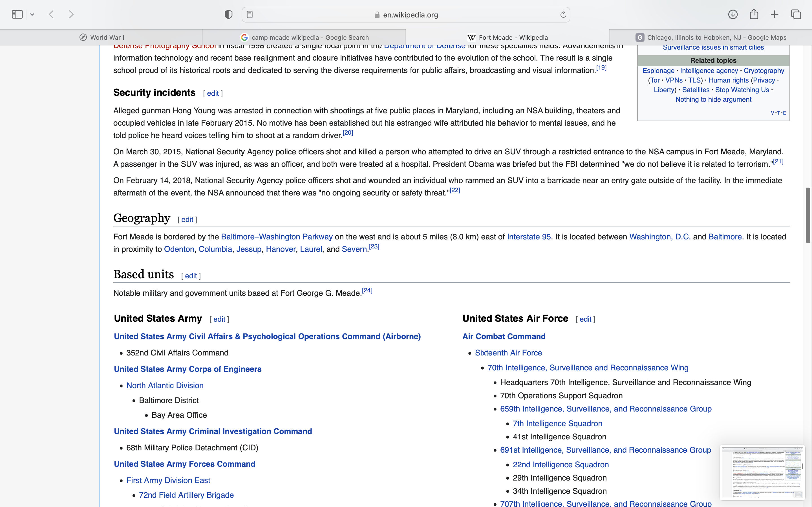The height and width of the screenshot is (507, 812).
Task: Edit the Security incidents section
Action: click(x=213, y=94)
